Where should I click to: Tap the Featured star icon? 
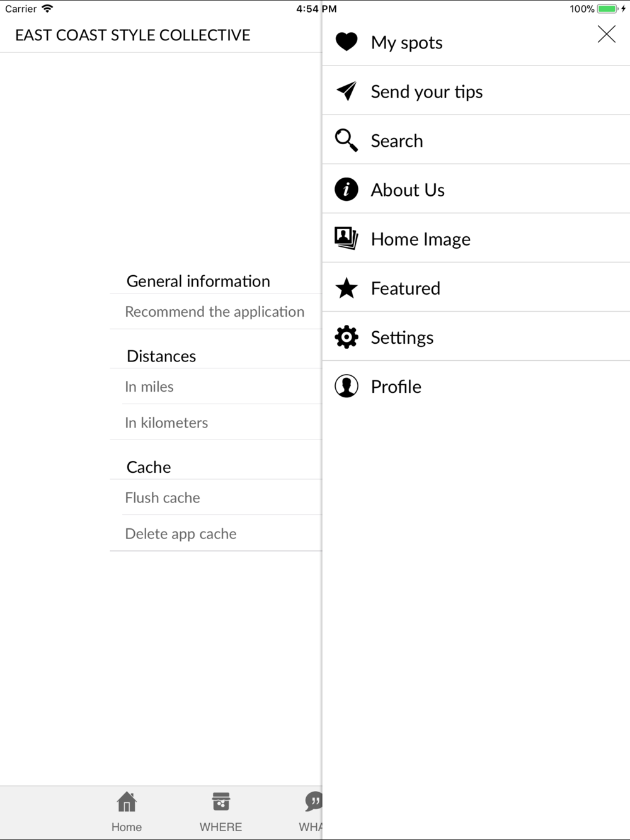[x=346, y=288]
